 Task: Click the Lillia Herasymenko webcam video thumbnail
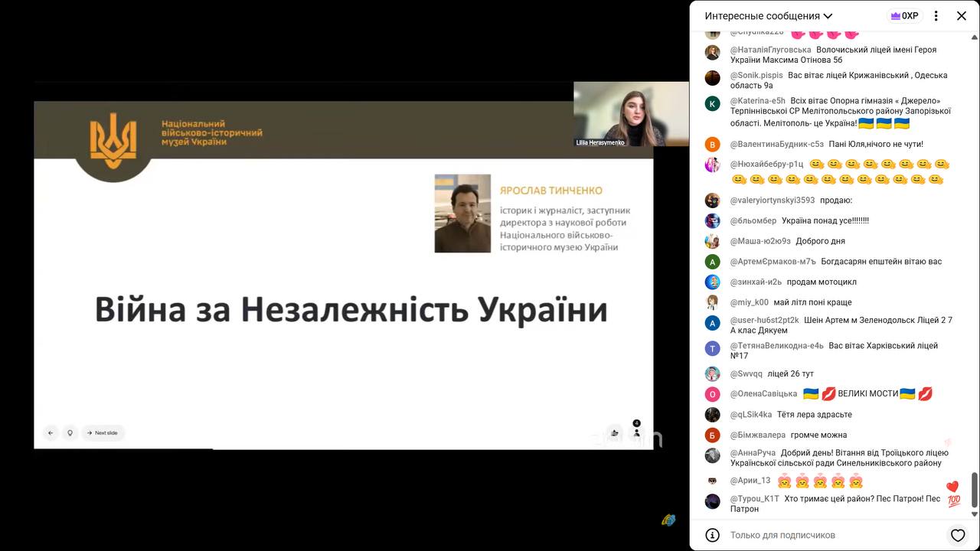pyautogui.click(x=631, y=114)
